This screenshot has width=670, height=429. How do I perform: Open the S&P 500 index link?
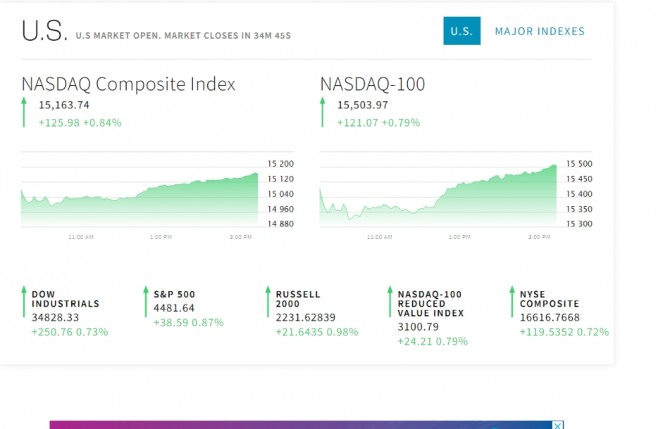[x=174, y=294]
